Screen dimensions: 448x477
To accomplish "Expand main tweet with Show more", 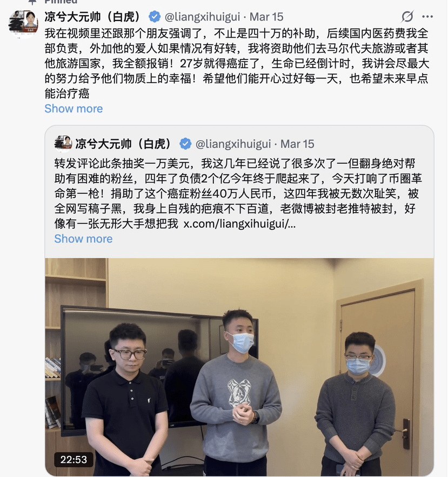I will (x=73, y=109).
